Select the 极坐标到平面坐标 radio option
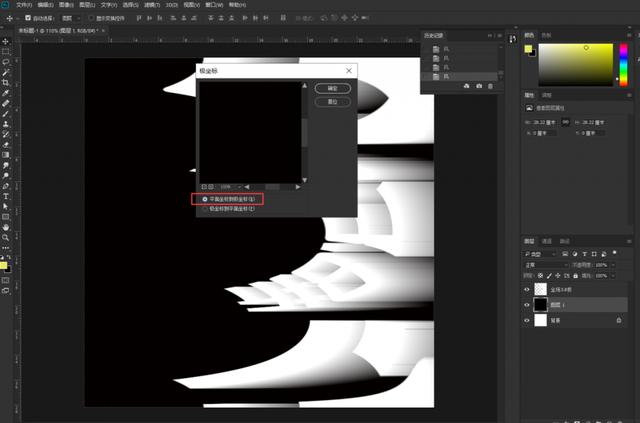640x423 pixels. pyautogui.click(x=205, y=209)
